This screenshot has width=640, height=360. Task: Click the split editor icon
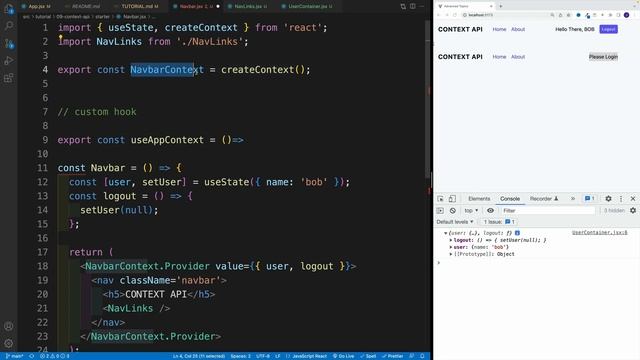click(413, 6)
